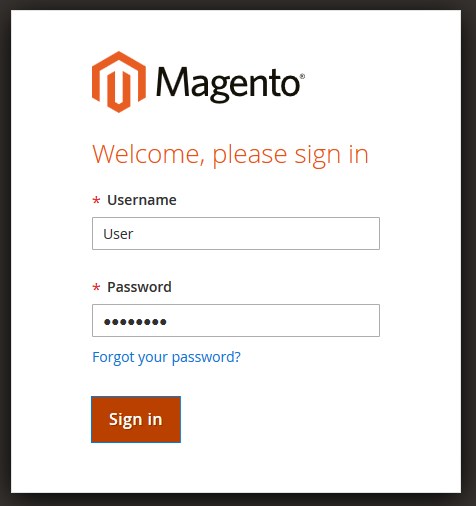The height and width of the screenshot is (506, 476).
Task: Click the registered trademark symbol after Magento
Action: point(302,76)
